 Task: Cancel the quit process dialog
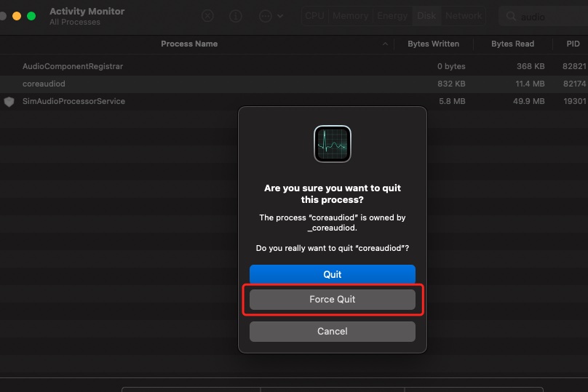point(332,331)
